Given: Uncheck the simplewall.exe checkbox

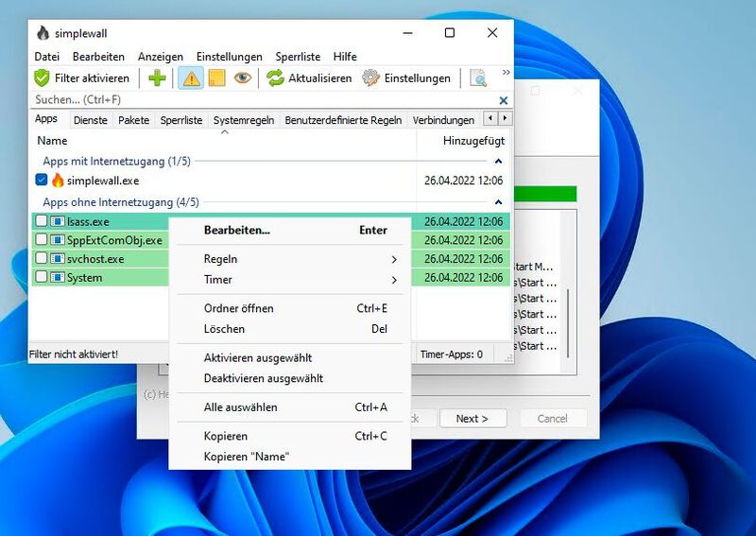Looking at the screenshot, I should pyautogui.click(x=42, y=180).
